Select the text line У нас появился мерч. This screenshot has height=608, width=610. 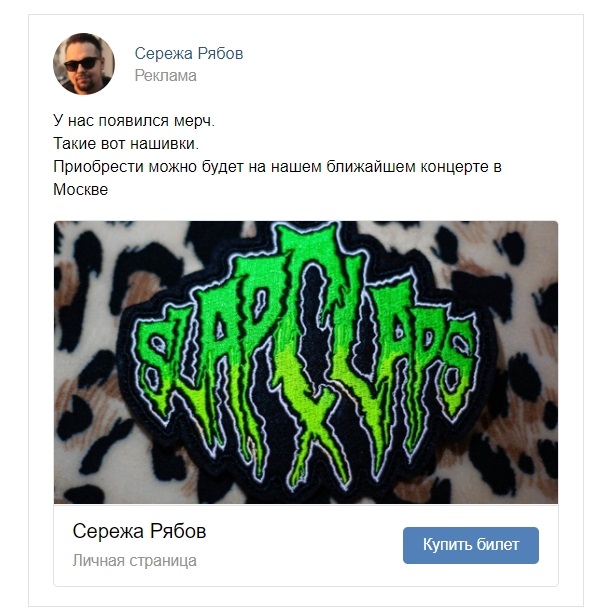[x=134, y=121]
